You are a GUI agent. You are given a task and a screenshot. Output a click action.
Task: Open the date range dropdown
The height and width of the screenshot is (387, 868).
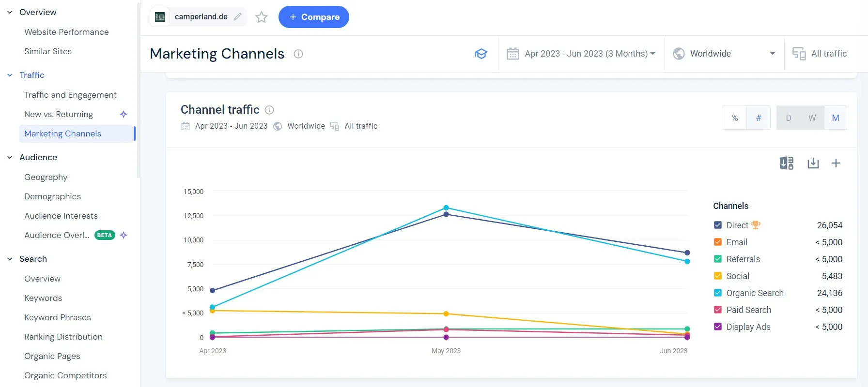coord(581,54)
